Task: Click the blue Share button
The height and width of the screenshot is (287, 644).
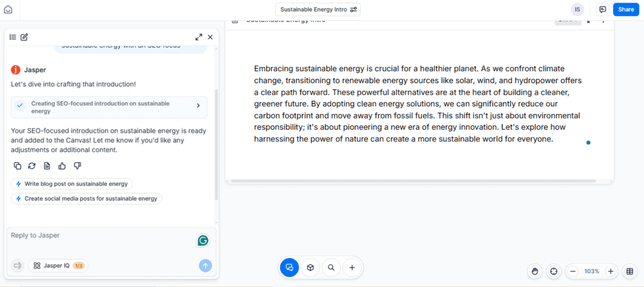Action: click(x=626, y=9)
